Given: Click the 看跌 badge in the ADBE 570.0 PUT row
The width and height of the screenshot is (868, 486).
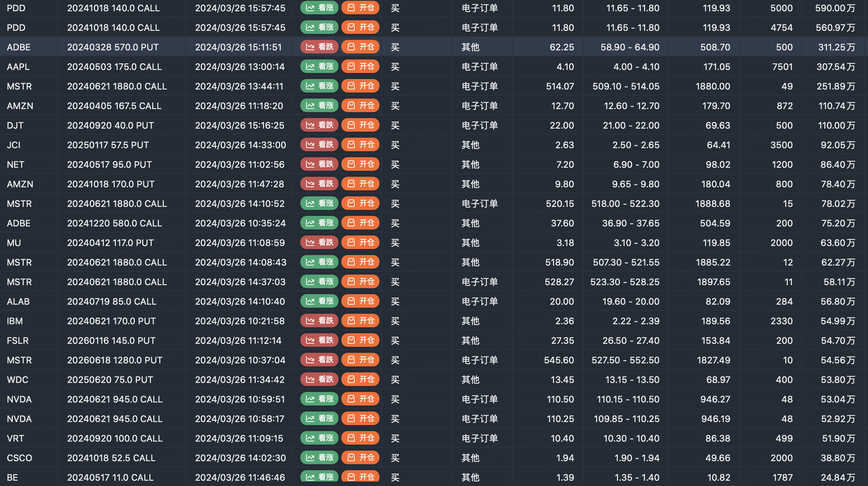Looking at the screenshot, I should click(319, 47).
